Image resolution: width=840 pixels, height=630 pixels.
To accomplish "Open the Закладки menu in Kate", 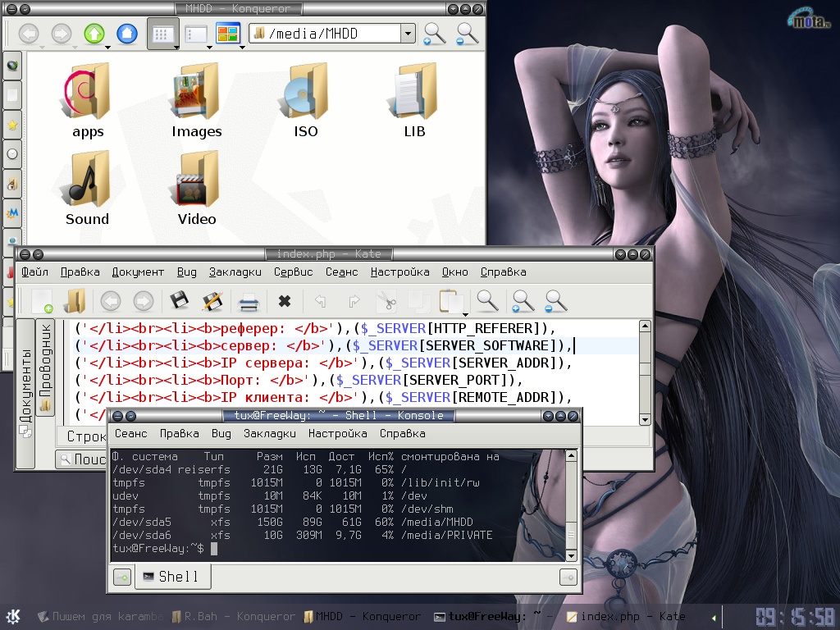I will tap(235, 272).
